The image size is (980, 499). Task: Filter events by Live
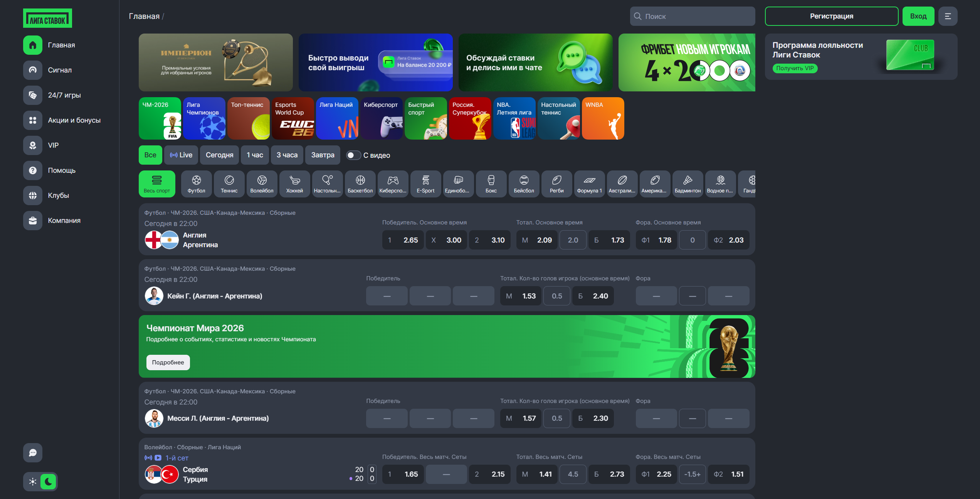click(181, 155)
